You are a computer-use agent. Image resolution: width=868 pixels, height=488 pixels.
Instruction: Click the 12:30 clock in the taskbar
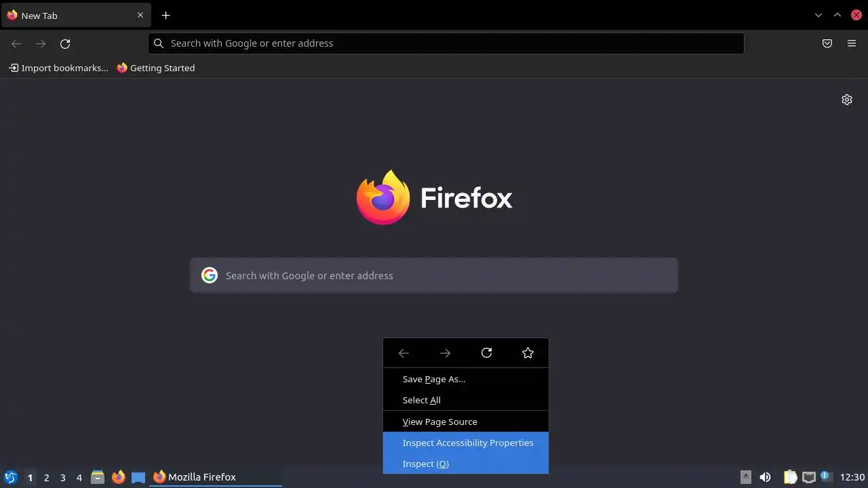[852, 477]
